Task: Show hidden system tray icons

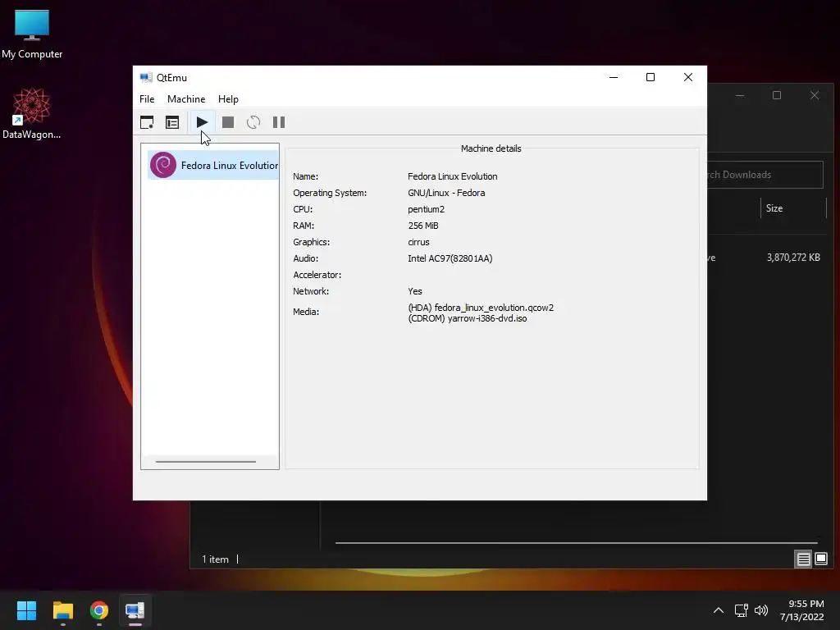Action: point(719,610)
